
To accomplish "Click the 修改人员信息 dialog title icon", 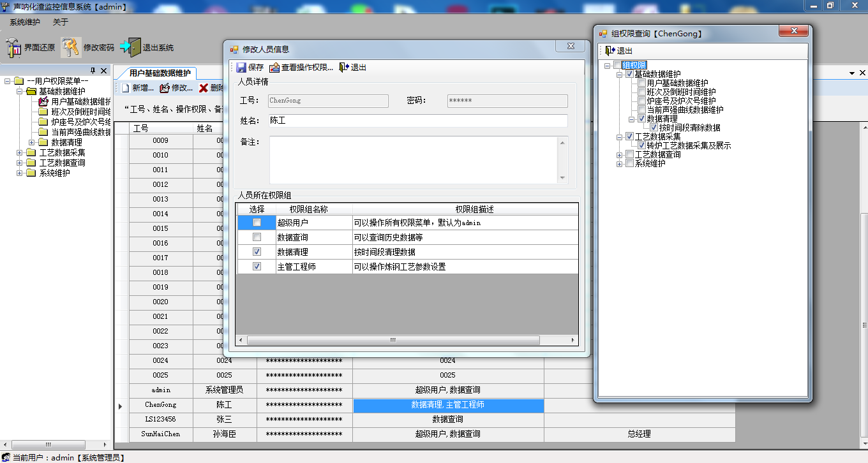I will pos(234,49).
